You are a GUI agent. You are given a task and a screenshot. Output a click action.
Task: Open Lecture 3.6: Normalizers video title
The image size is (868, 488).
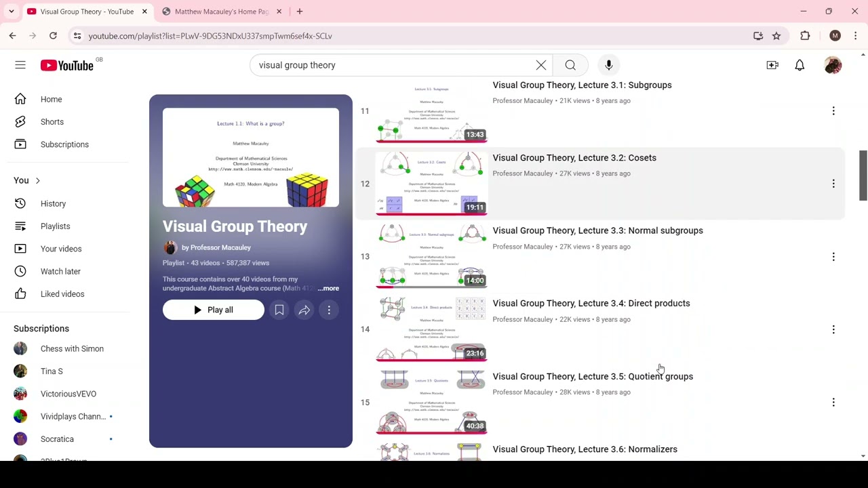click(x=585, y=449)
